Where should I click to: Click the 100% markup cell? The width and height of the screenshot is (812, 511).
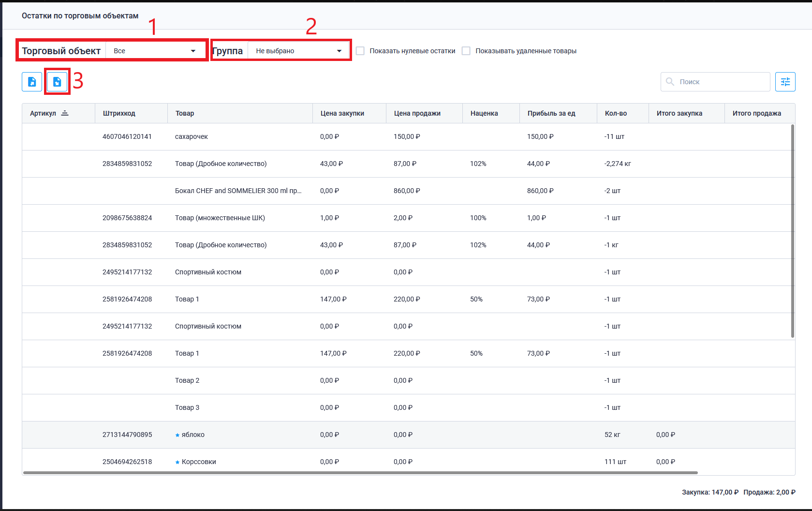(x=478, y=218)
